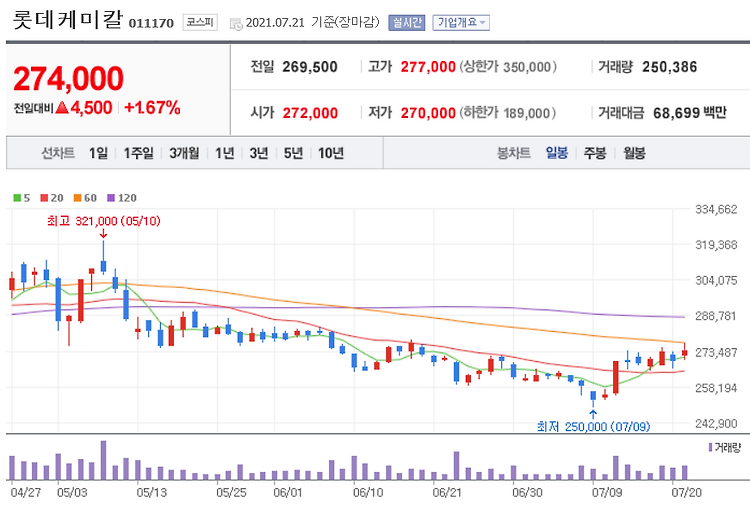The height and width of the screenshot is (509, 750).
Task: Click the 코스피 market badge
Action: pos(200,22)
